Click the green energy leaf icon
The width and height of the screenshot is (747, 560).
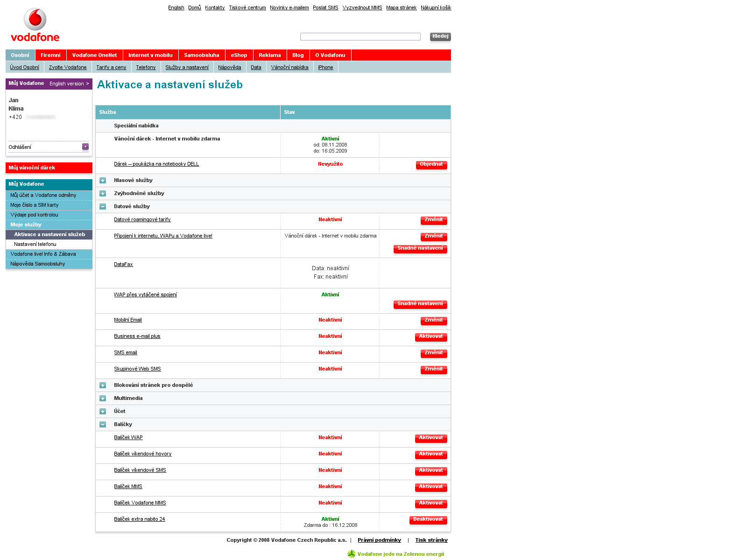pyautogui.click(x=352, y=554)
